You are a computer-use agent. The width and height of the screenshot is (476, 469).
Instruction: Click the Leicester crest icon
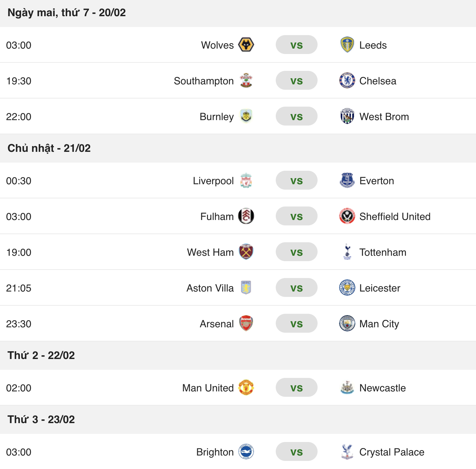347,288
